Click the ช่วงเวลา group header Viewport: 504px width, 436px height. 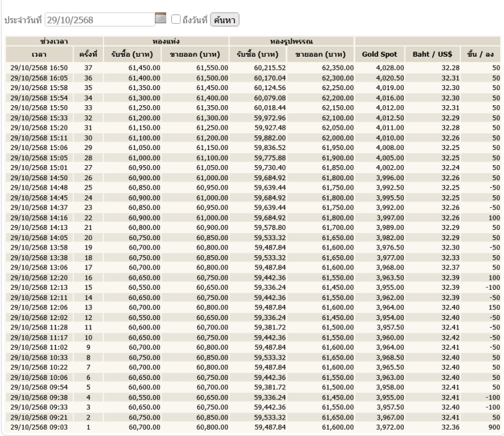pyautogui.click(x=54, y=41)
